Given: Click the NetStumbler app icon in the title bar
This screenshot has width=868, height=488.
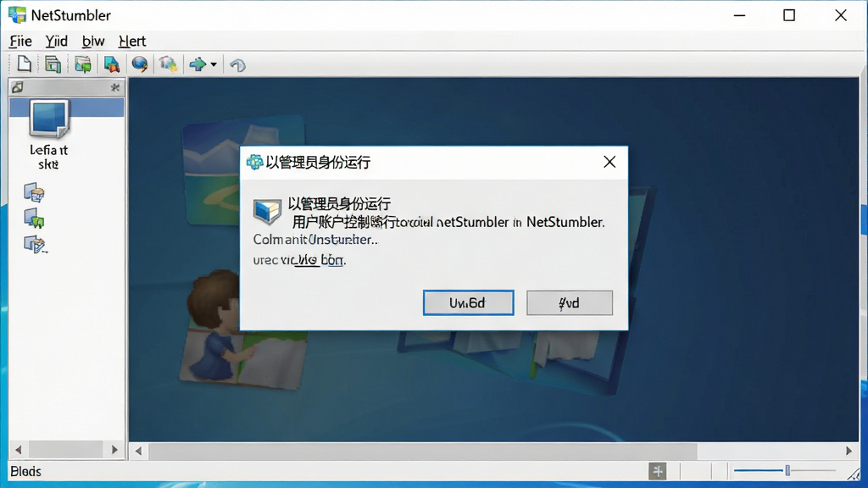Looking at the screenshot, I should click(x=17, y=15).
